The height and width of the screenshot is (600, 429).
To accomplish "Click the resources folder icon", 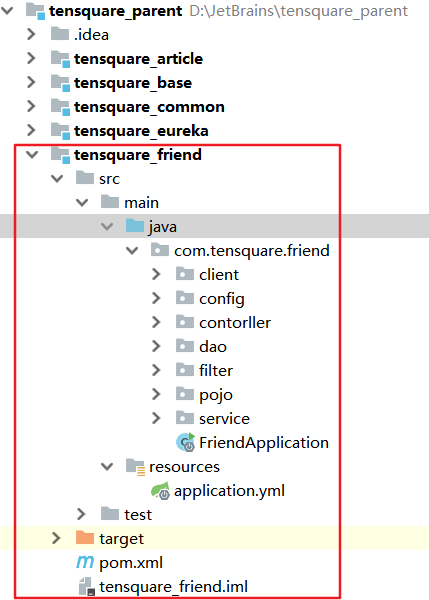I will coord(135,467).
